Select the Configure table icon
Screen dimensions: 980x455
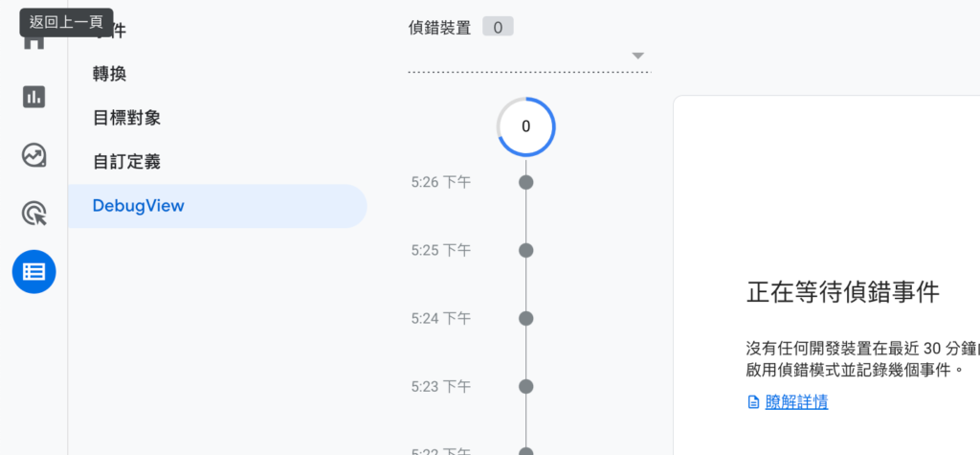(x=34, y=271)
